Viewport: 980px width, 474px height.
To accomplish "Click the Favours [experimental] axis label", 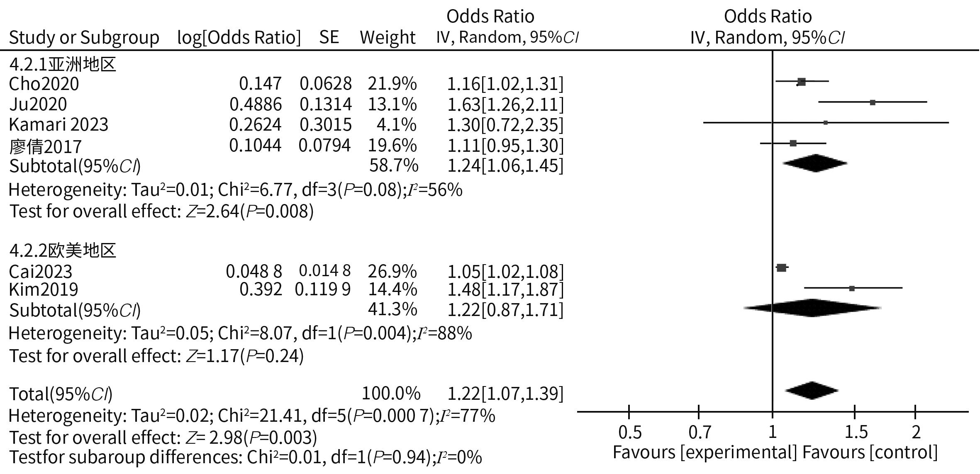I will (705, 452).
